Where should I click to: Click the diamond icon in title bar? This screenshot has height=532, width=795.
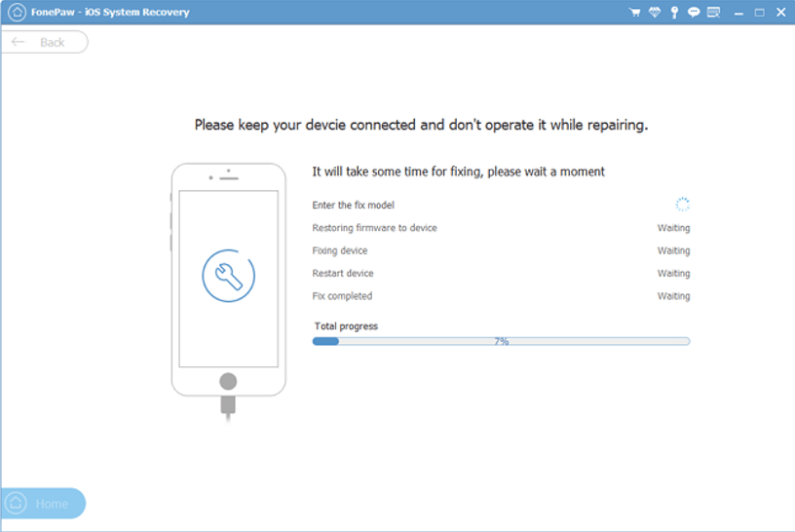click(x=655, y=12)
